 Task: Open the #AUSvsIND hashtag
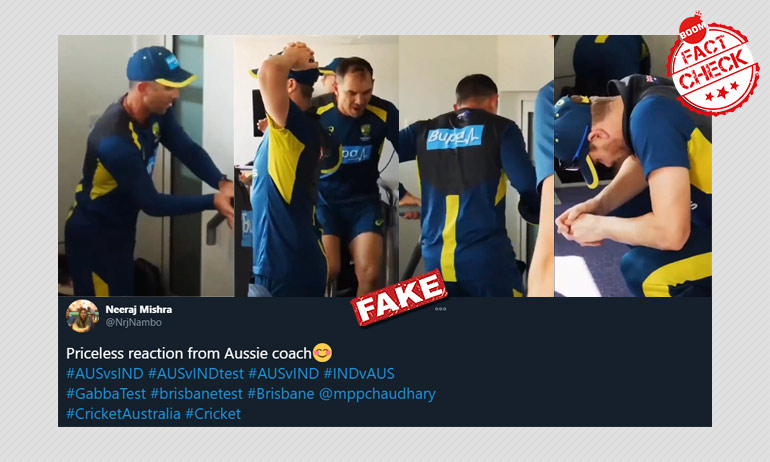[105, 374]
